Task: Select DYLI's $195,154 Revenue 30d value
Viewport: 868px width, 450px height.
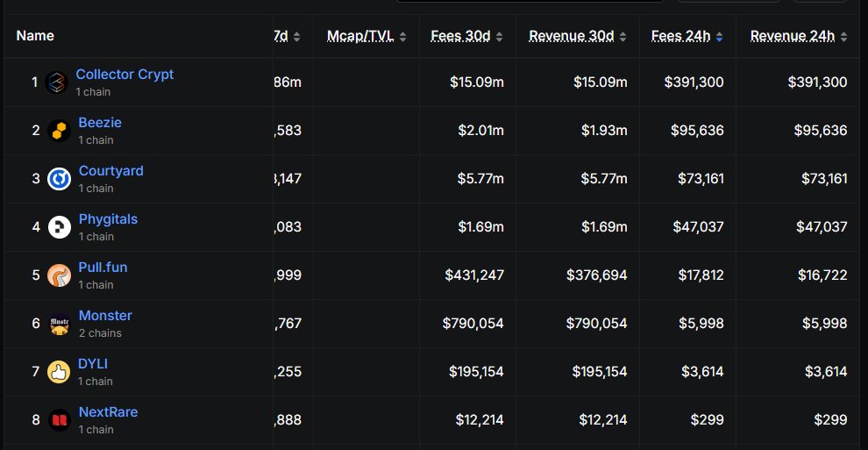Action: coord(600,371)
